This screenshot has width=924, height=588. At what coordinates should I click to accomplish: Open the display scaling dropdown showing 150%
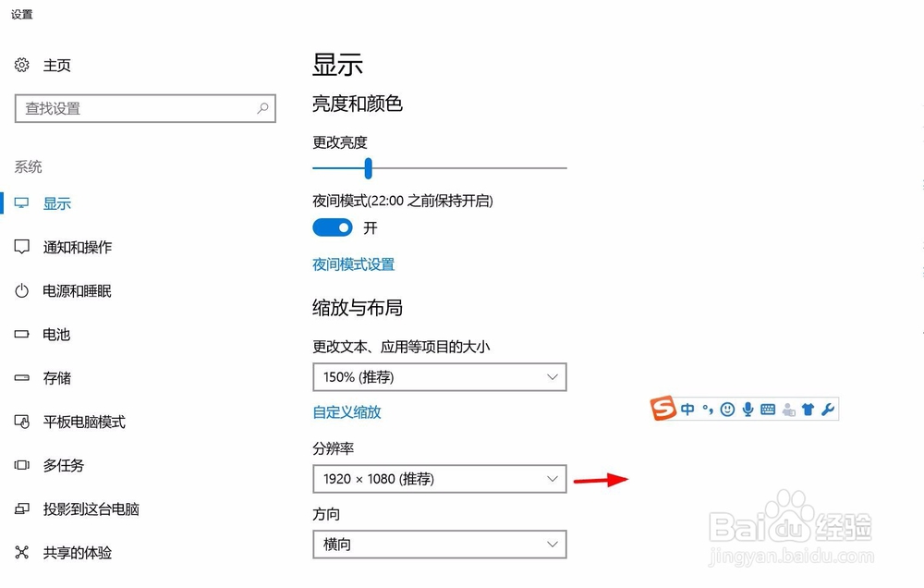[x=439, y=377]
